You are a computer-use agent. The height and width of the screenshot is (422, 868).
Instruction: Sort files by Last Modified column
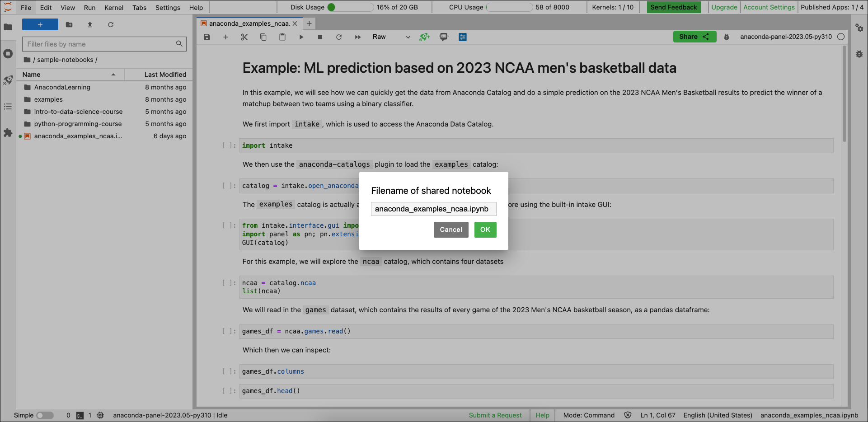[158, 75]
